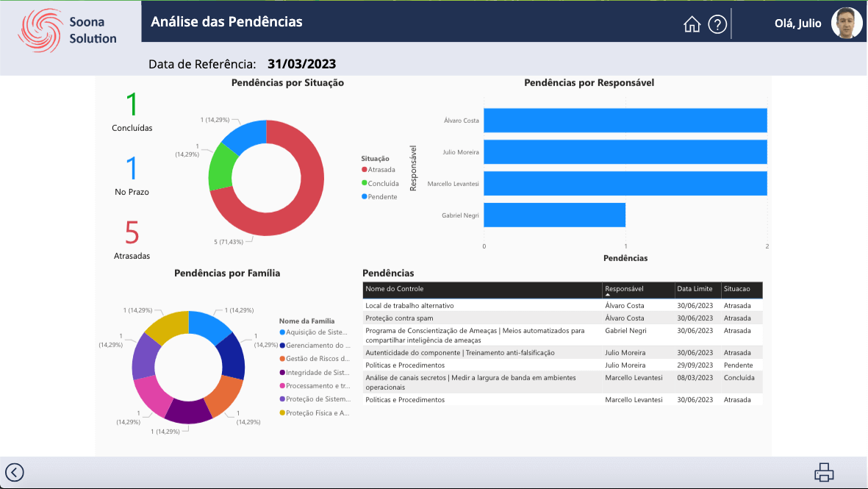Select Concluída in the Situação legend
868x489 pixels.
(383, 183)
